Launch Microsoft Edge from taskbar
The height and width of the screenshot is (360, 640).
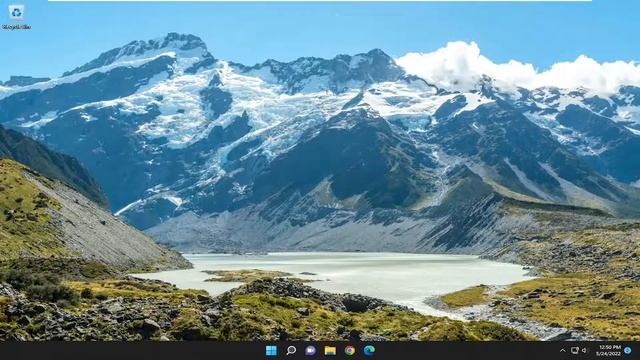369,350
